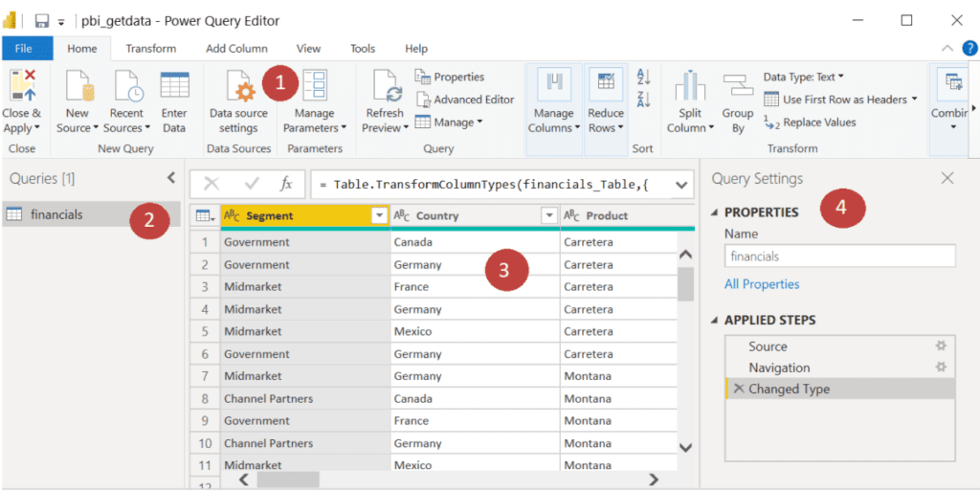
Task: Select the Channel Partners cell in row 8
Action: coord(305,398)
